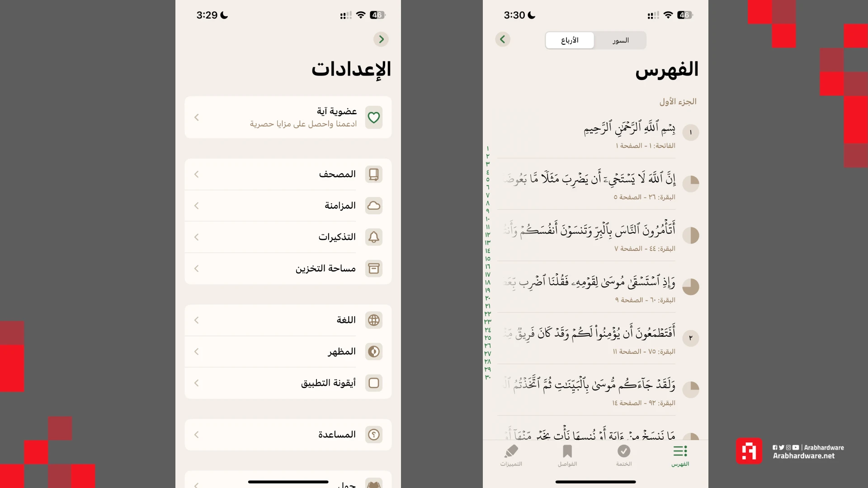Tap the globe icon for اللغة
This screenshot has width=868, height=488.
[373, 320]
